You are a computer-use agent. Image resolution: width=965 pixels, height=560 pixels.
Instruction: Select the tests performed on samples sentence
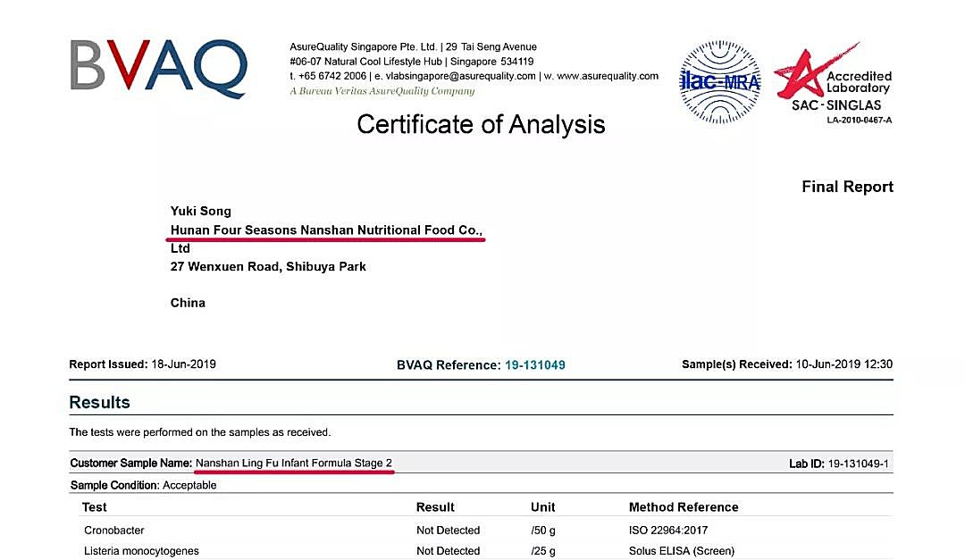199,432
